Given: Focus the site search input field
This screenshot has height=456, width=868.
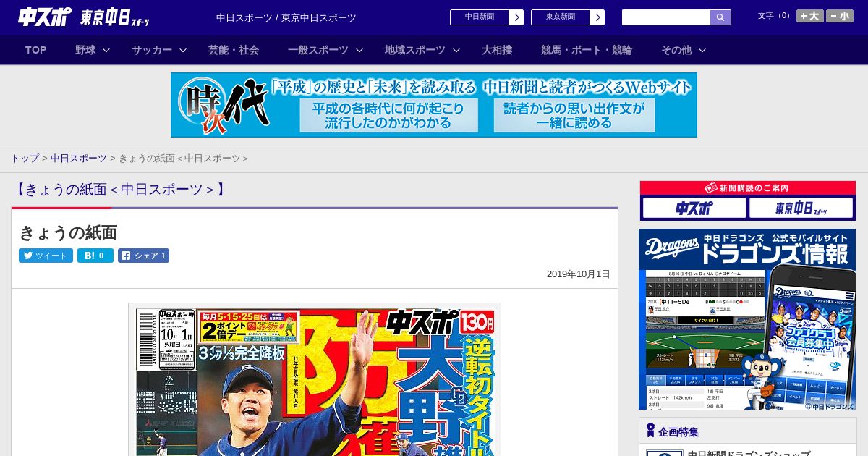Looking at the screenshot, I should pos(666,17).
